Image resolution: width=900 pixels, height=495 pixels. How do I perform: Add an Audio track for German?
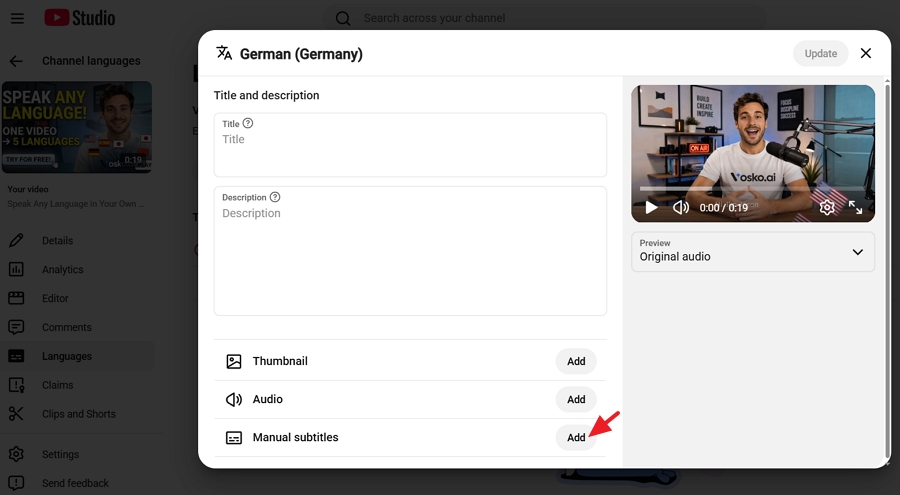(x=576, y=400)
